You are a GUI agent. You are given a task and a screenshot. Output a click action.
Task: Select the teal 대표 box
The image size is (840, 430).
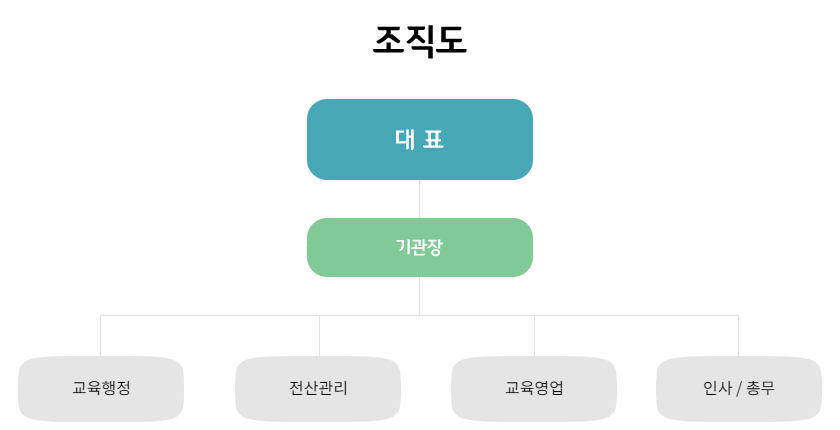tap(419, 139)
